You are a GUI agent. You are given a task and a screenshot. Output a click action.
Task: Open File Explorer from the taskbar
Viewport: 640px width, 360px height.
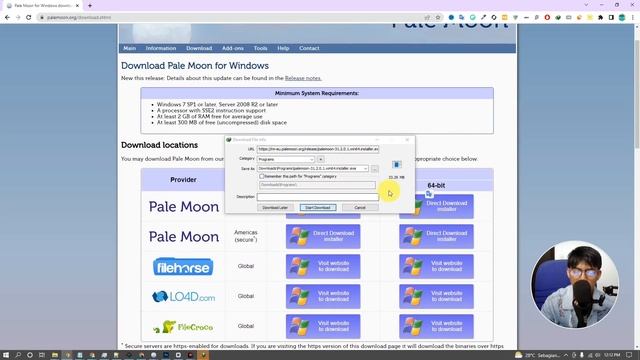click(x=55, y=355)
